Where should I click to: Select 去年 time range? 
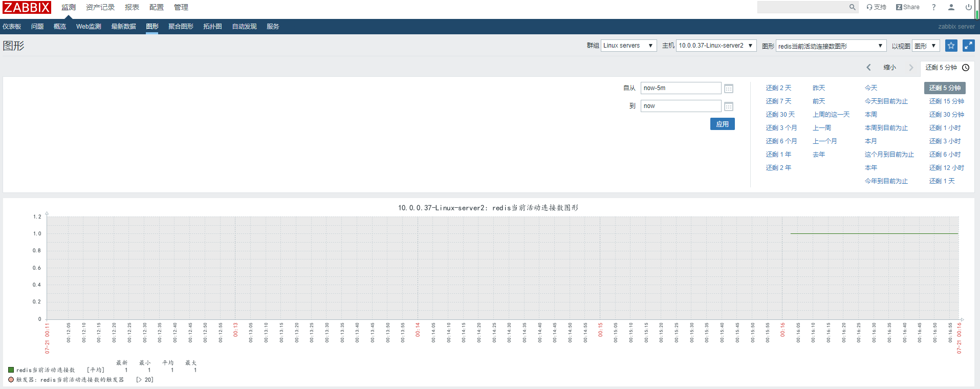[x=819, y=155]
